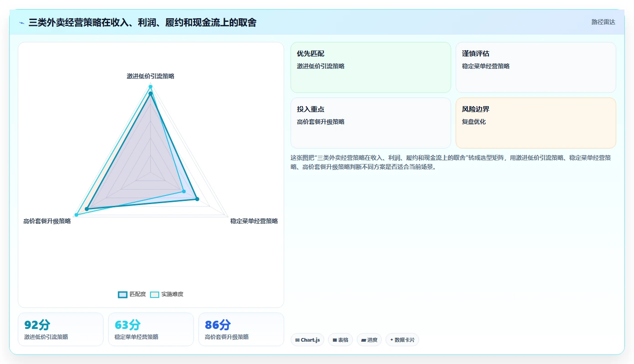Image resolution: width=634 pixels, height=364 pixels.
Task: Click 实施难度 point on 高价套餐升级策略 axis
Action: pos(76,215)
